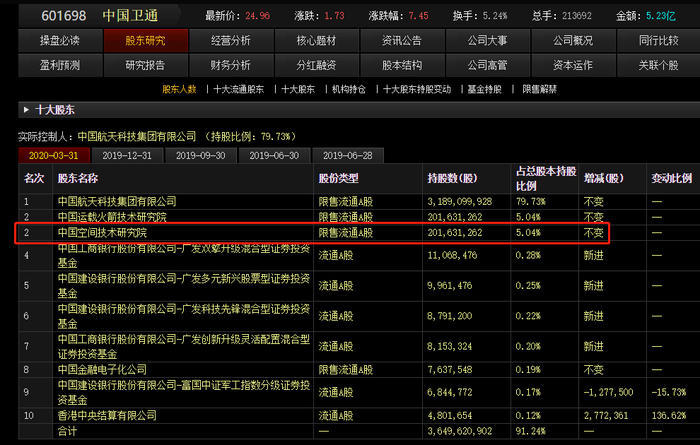Go to 限售解禁 sub-link
The image size is (700, 445).
click(539, 89)
